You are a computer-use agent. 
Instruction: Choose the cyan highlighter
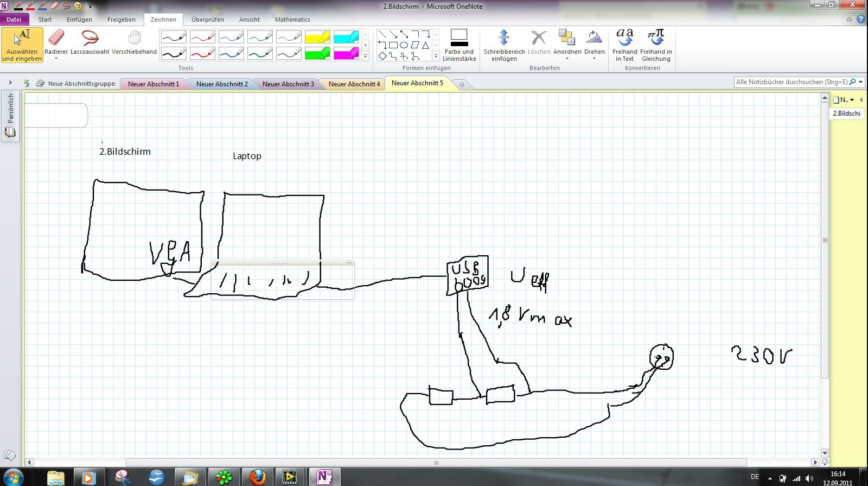tap(346, 37)
